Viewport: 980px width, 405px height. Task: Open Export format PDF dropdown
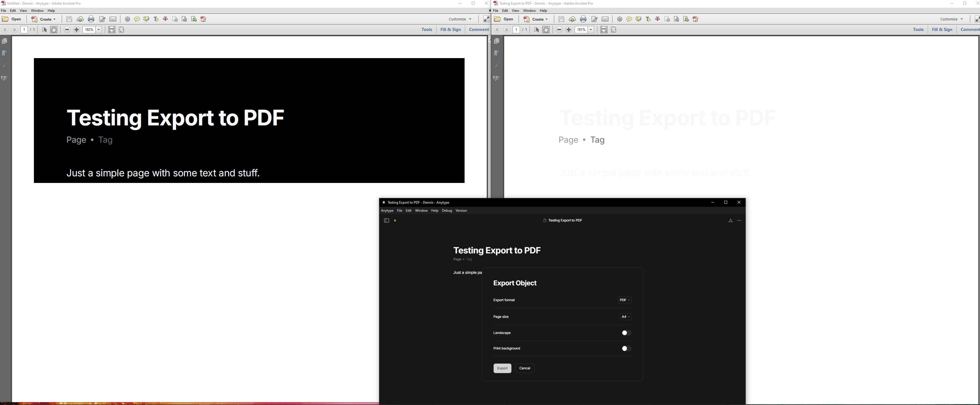(x=625, y=300)
